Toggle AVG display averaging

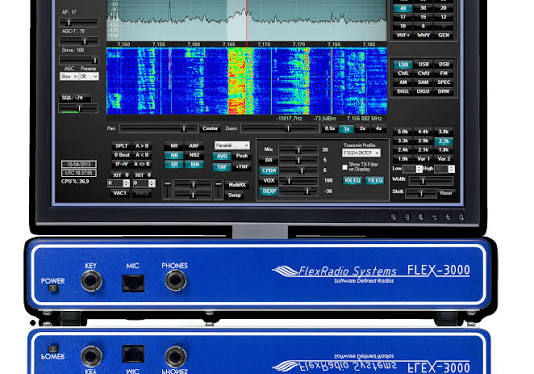coord(222,156)
